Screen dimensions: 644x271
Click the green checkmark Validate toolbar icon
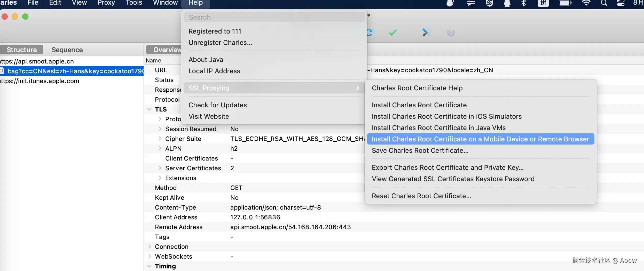tap(393, 33)
